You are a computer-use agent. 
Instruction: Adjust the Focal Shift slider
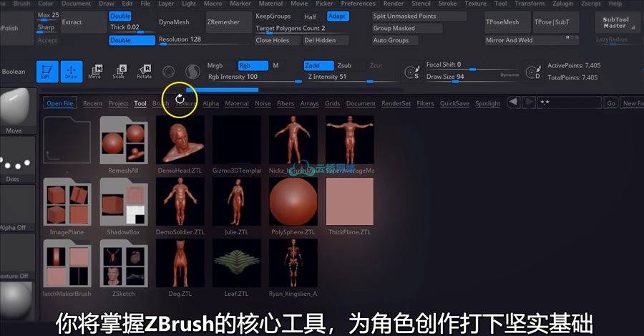(472, 65)
